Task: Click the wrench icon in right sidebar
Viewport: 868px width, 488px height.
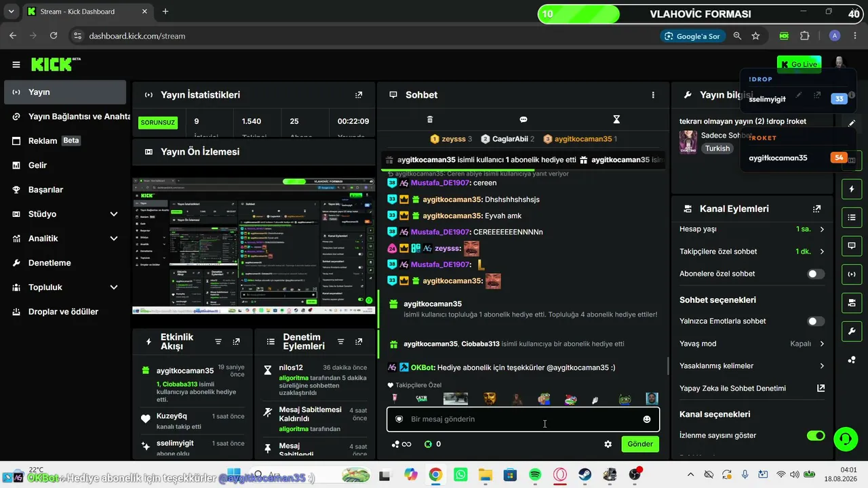Action: (x=852, y=331)
